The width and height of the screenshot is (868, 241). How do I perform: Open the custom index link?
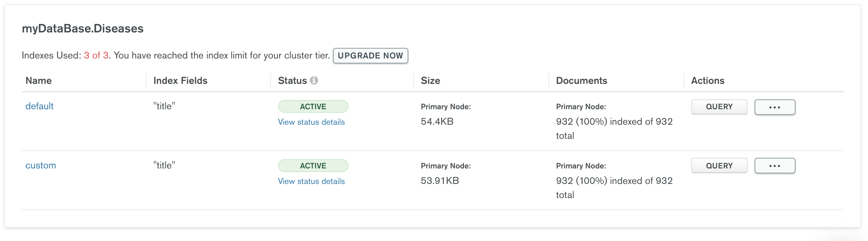[x=40, y=165]
